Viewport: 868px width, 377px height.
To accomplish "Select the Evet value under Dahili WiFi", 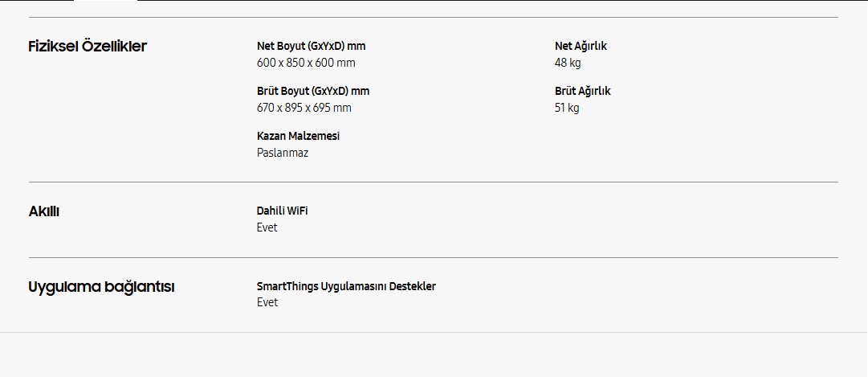I will click(x=267, y=227).
